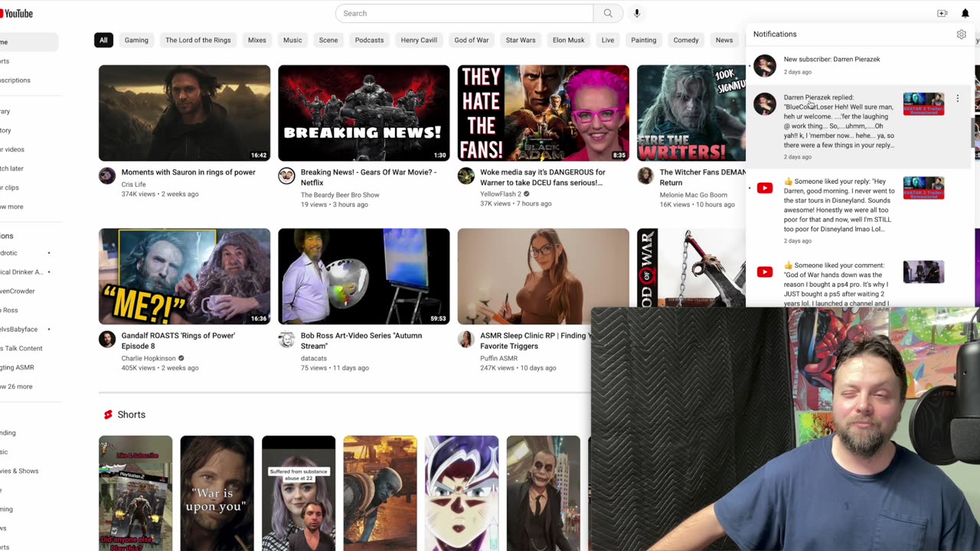Select the Scene filter chip
980x551 pixels.
328,40
